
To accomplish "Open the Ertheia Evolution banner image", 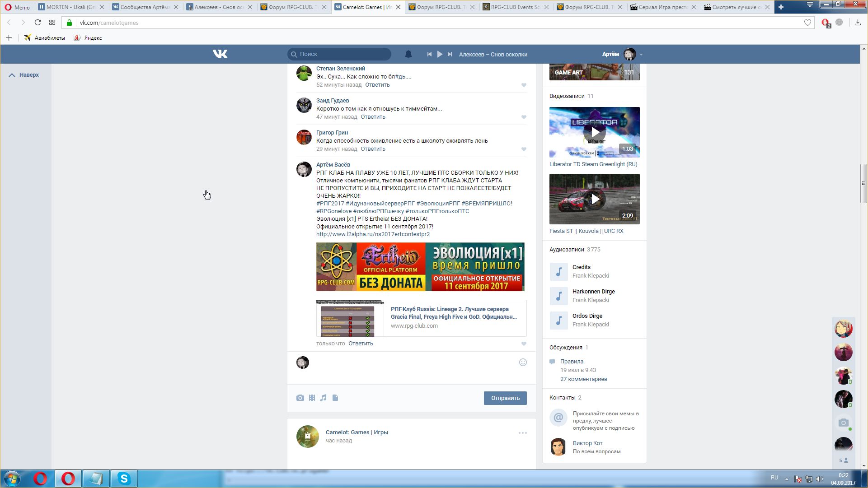I will click(x=420, y=267).
